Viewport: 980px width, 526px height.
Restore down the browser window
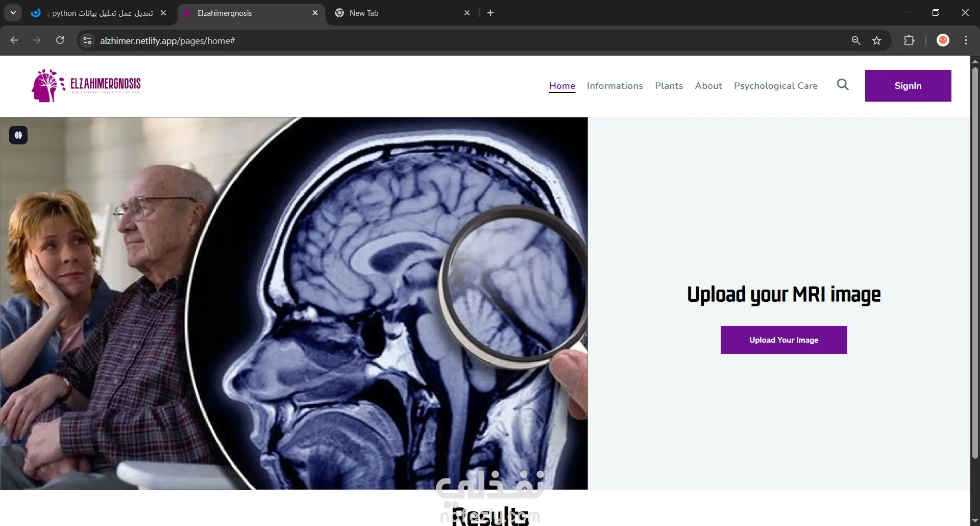coord(936,13)
